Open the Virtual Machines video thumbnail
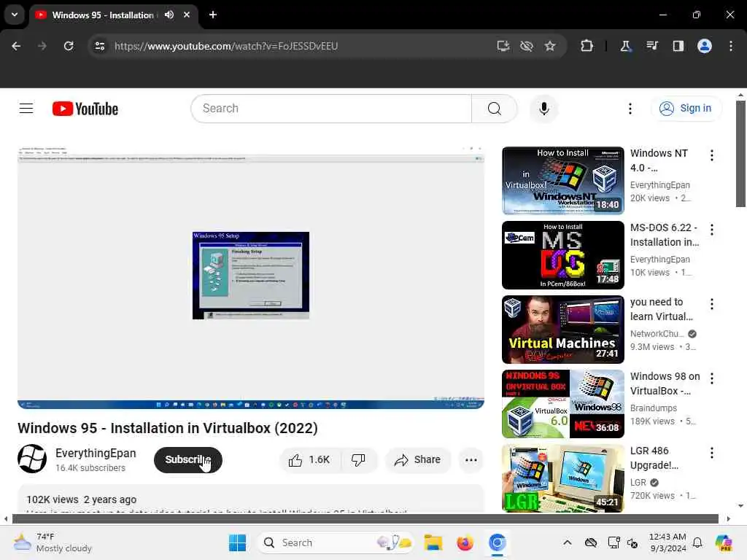 pos(562,330)
